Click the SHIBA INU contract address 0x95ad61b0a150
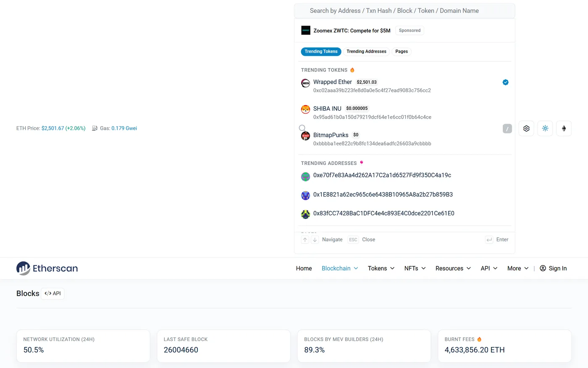 tap(373, 117)
